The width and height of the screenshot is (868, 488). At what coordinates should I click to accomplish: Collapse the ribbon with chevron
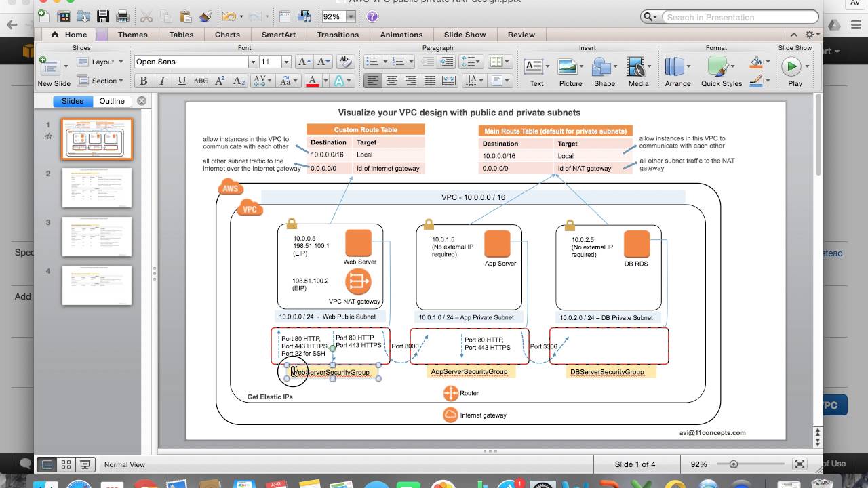pyautogui.click(x=793, y=35)
